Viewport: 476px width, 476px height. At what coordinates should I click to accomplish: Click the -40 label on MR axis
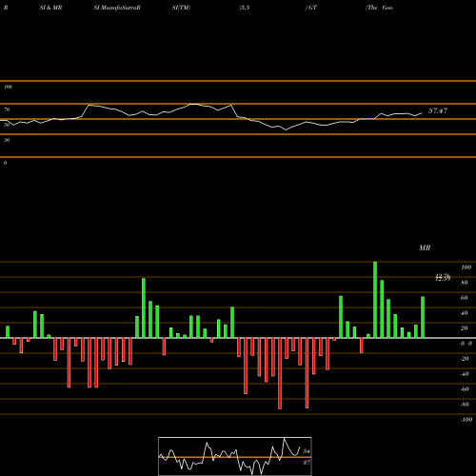pos(465,374)
